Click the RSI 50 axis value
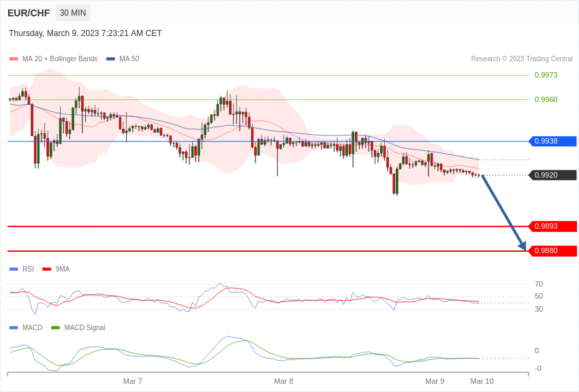 [539, 297]
